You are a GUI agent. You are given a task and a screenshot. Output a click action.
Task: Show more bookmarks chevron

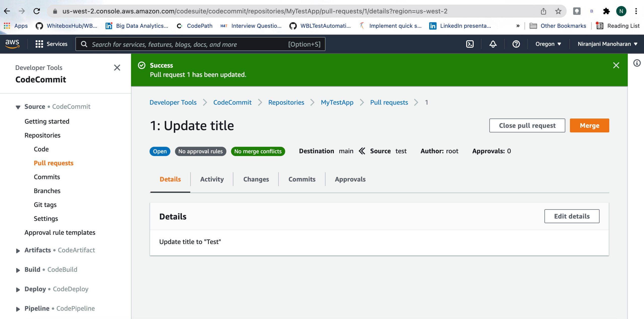click(518, 26)
